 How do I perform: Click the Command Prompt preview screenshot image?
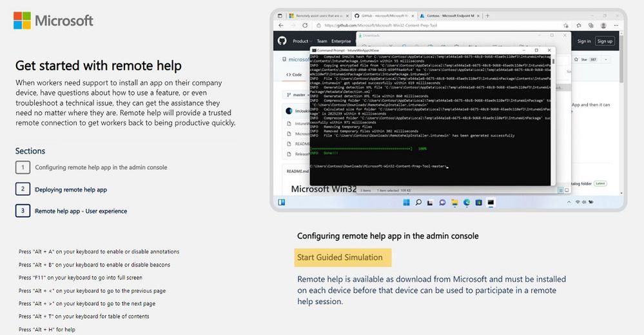pos(449,110)
